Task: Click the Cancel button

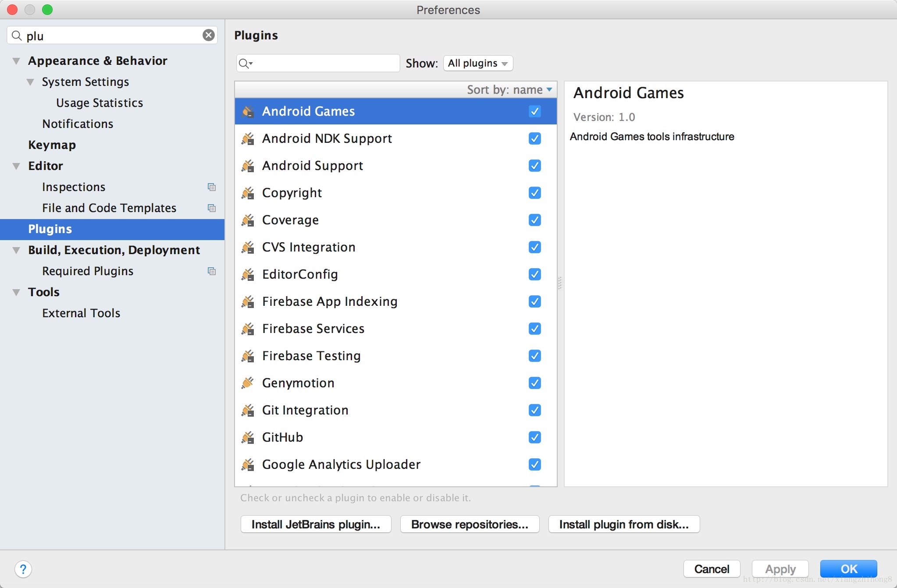Action: (712, 569)
